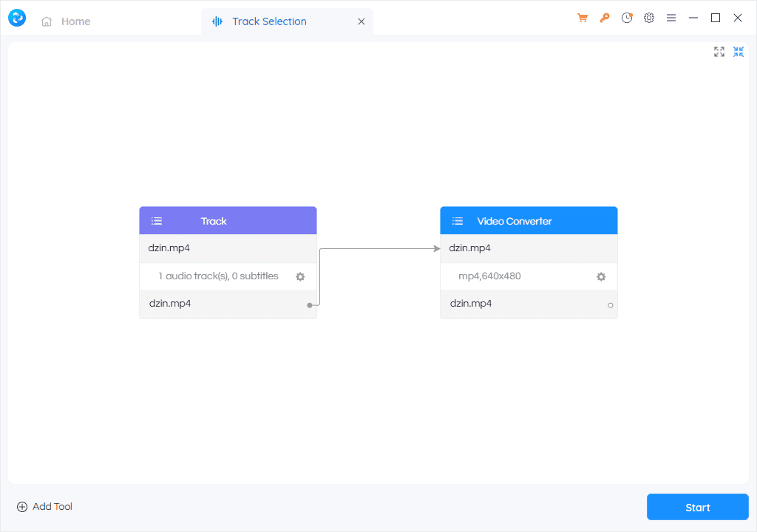Switch to the Home tab
Viewport: 757px width, 532px height.
point(67,21)
